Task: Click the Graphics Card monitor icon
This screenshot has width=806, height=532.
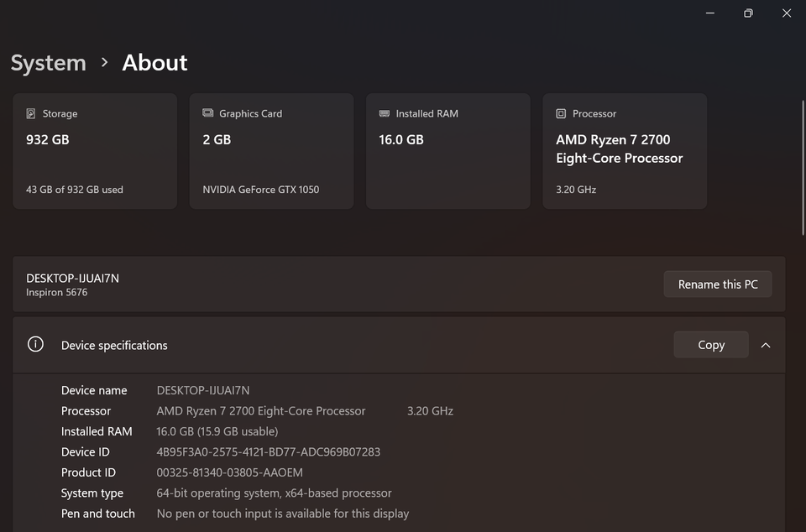Action: 208,113
